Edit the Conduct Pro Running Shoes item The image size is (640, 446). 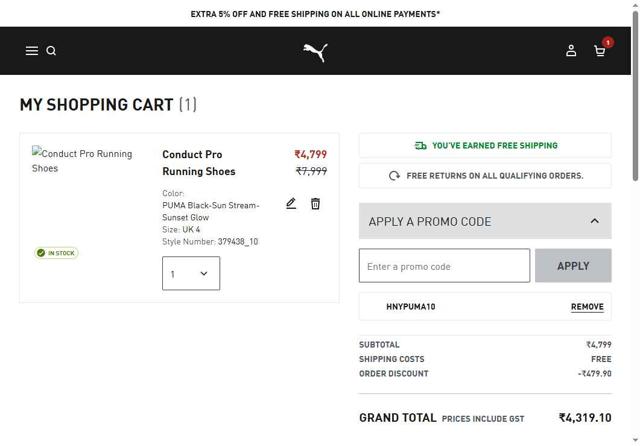pos(291,203)
